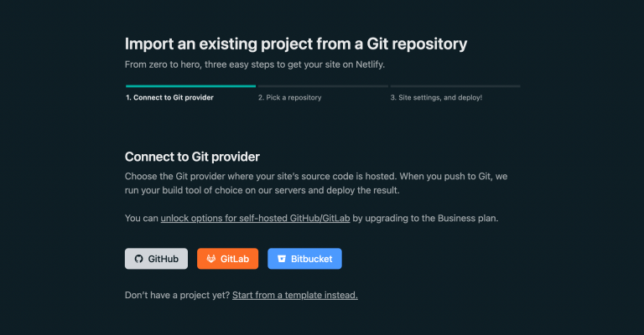Click the Import an existing project heading
Image resolution: width=644 pixels, height=335 pixels.
pyautogui.click(x=296, y=44)
